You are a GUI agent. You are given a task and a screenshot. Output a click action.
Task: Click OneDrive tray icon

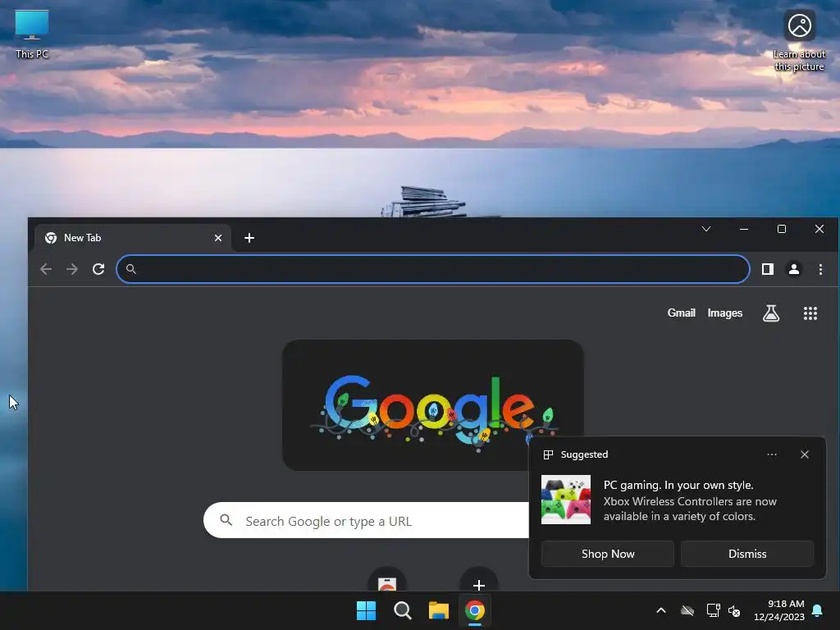[x=687, y=610]
